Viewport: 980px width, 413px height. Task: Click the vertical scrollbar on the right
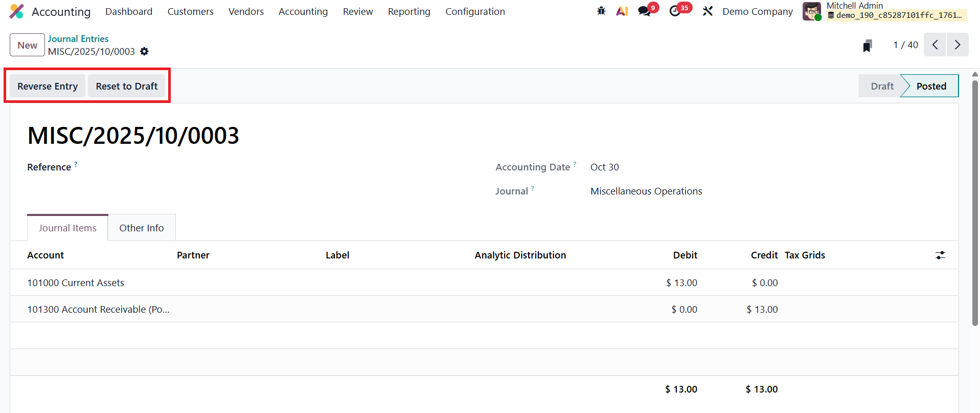975,205
